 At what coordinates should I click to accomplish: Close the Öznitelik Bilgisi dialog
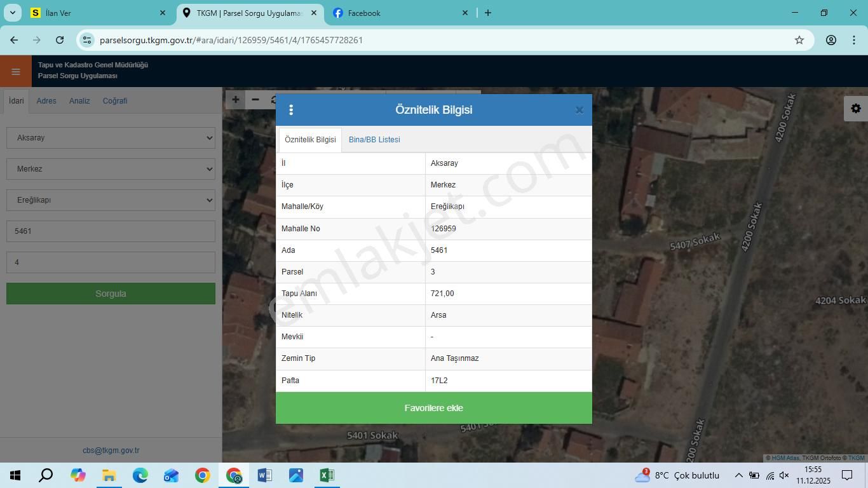pyautogui.click(x=579, y=110)
